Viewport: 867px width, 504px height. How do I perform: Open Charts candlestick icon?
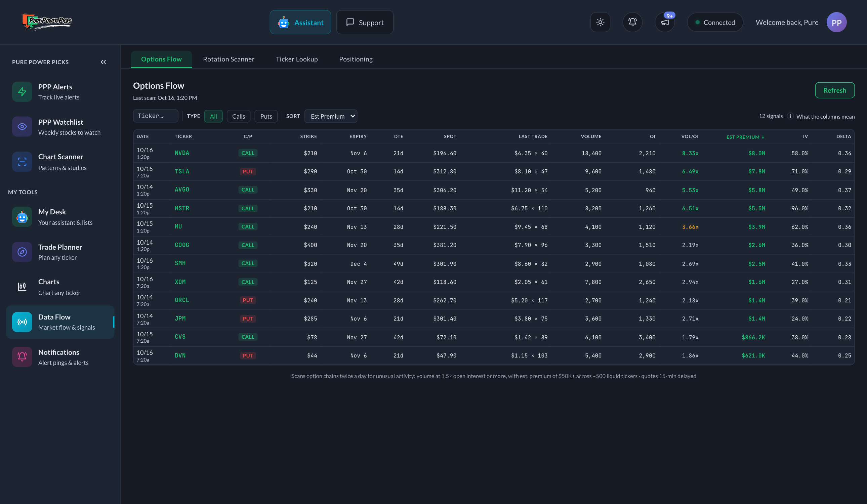coord(22,287)
